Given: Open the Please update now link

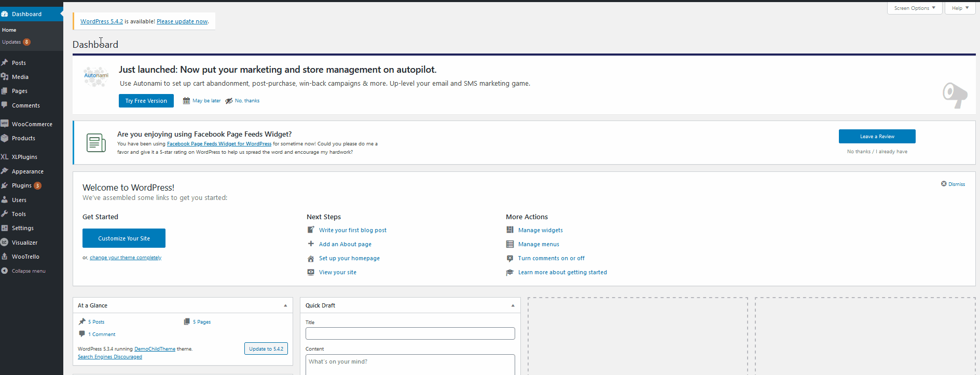Looking at the screenshot, I should [182, 21].
